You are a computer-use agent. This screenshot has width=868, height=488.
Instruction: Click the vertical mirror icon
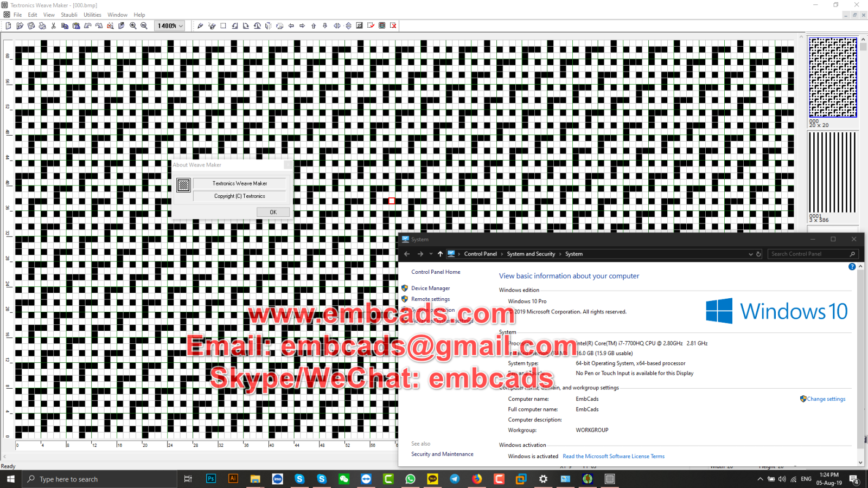point(348,25)
